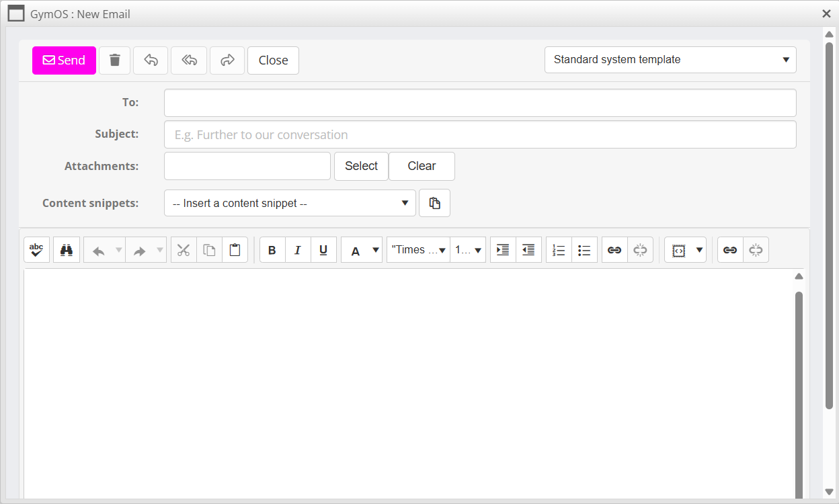The image size is (839, 504).
Task: Open the Times font family dropdown
Action: coord(418,250)
